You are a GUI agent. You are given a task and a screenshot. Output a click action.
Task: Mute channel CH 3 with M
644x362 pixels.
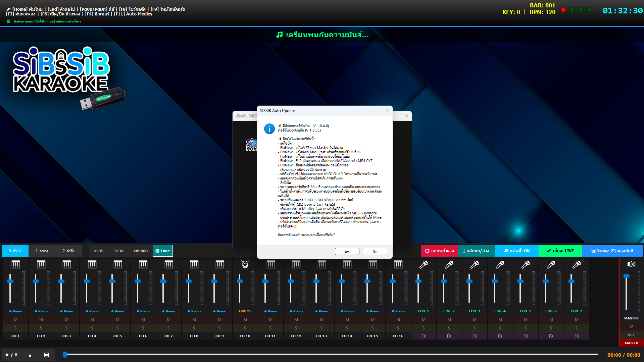coord(66,320)
